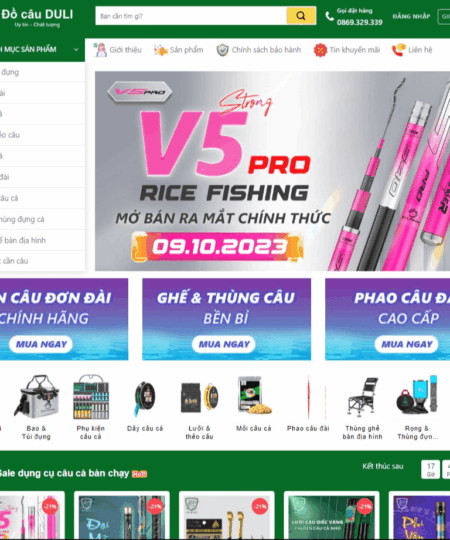The image size is (450, 540).
Task: Focus the search input field
Action: click(191, 16)
